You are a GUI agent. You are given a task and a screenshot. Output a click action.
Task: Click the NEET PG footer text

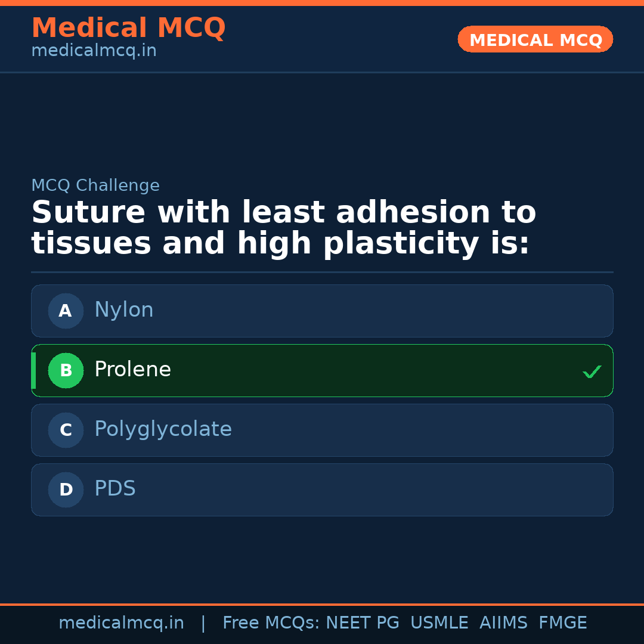(363, 623)
